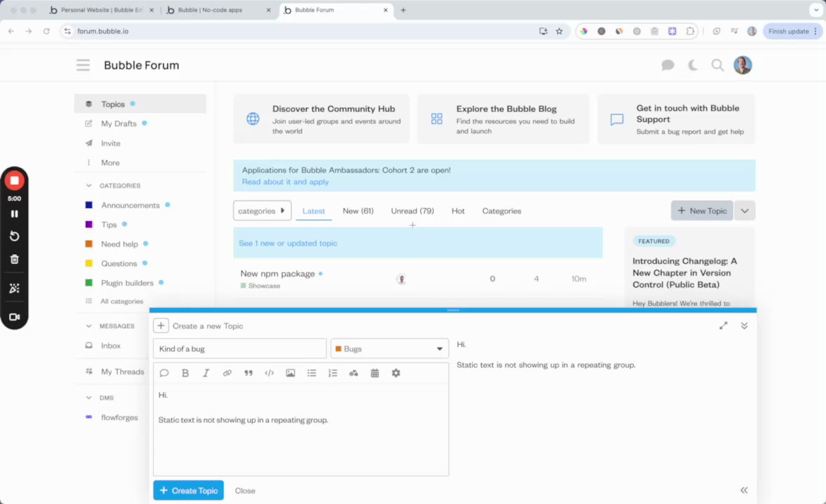This screenshot has height=504, width=826.
Task: Upload an image in editor
Action: tap(290, 373)
